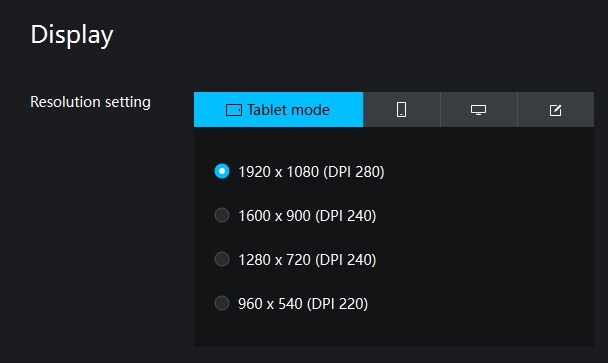Click the empty area below 960 x 540
The width and height of the screenshot is (608, 363).
pos(394,330)
